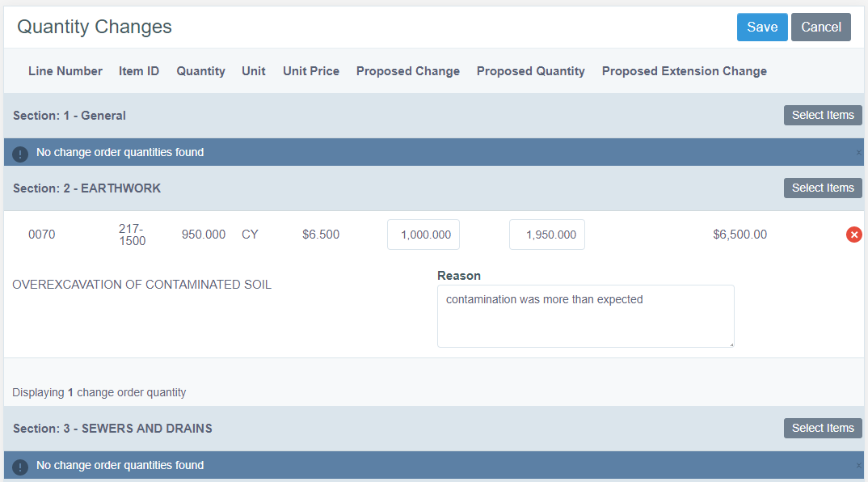This screenshot has width=868, height=482.
Task: Dismiss the Section 1 no quantities alert
Action: coord(858,152)
